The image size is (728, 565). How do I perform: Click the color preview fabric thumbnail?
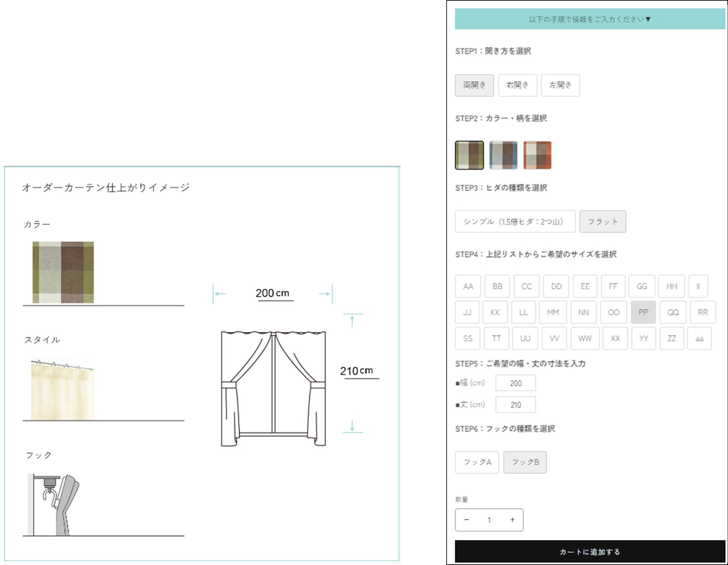click(63, 272)
